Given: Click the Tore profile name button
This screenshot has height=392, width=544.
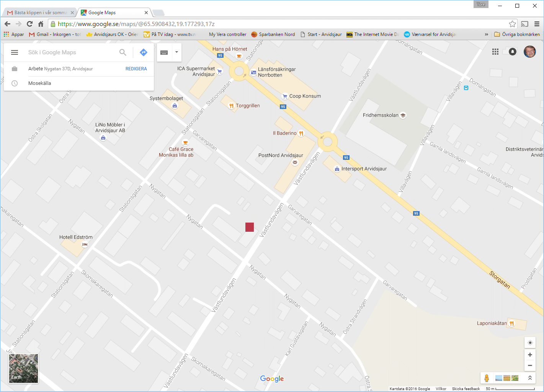Looking at the screenshot, I should (x=481, y=5).
